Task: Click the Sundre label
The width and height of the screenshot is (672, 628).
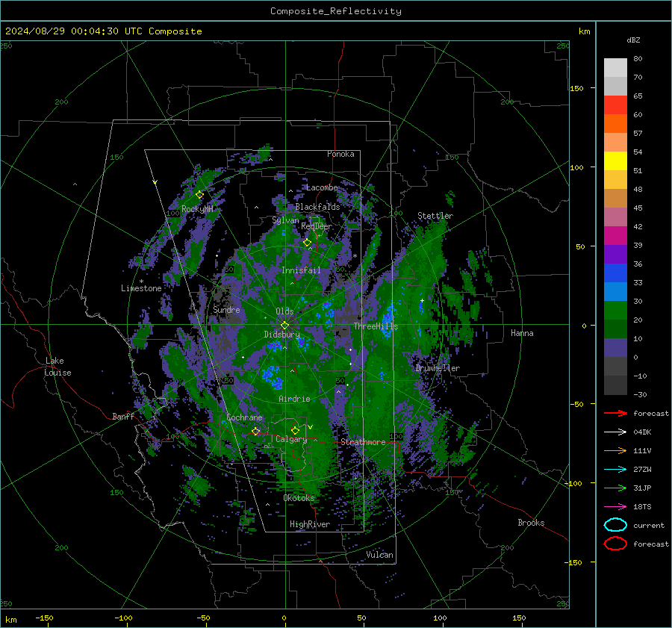Action: [226, 309]
